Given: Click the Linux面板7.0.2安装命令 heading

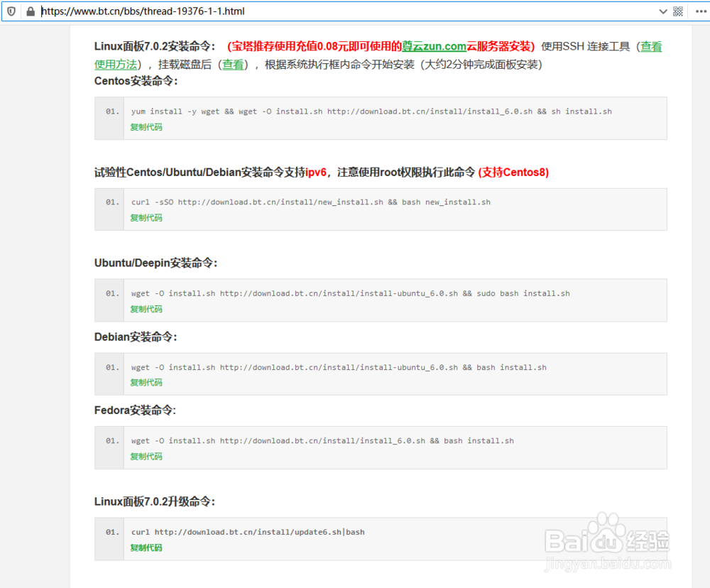Looking at the screenshot, I should tap(155, 47).
